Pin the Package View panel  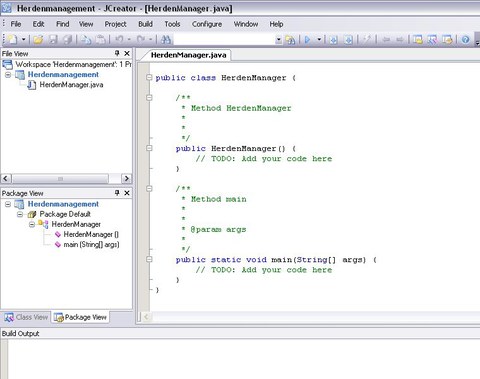click(117, 193)
